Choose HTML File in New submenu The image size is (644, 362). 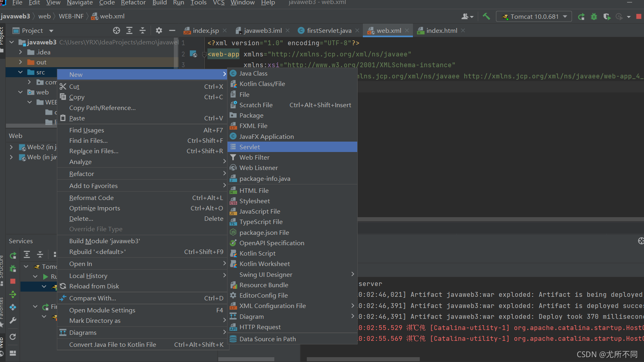tap(292, 190)
